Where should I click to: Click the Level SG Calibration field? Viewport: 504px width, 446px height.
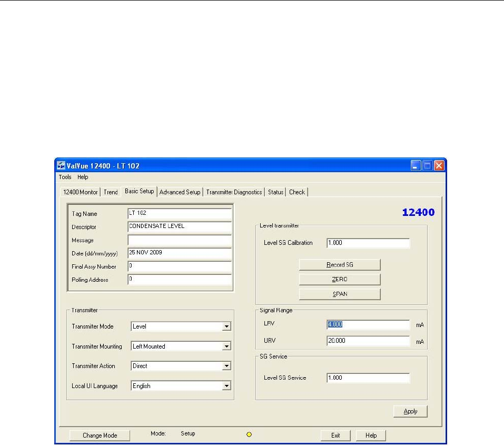[368, 243]
